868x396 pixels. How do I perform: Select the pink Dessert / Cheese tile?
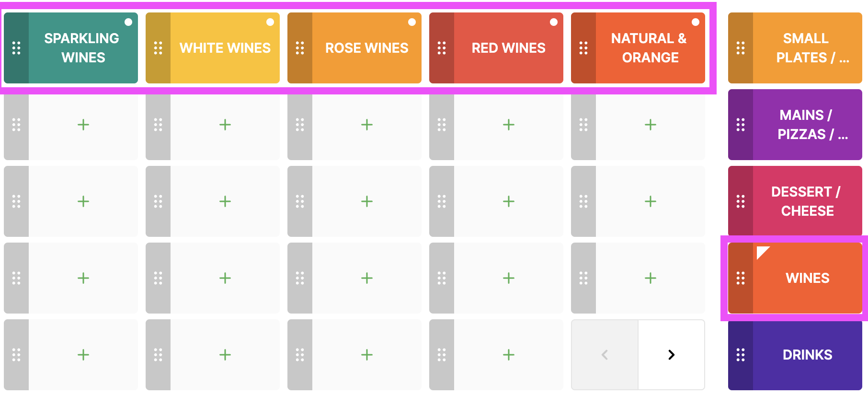tap(807, 201)
